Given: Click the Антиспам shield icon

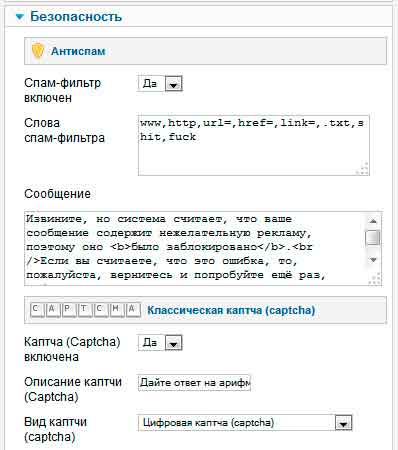Looking at the screenshot, I should tap(38, 51).
